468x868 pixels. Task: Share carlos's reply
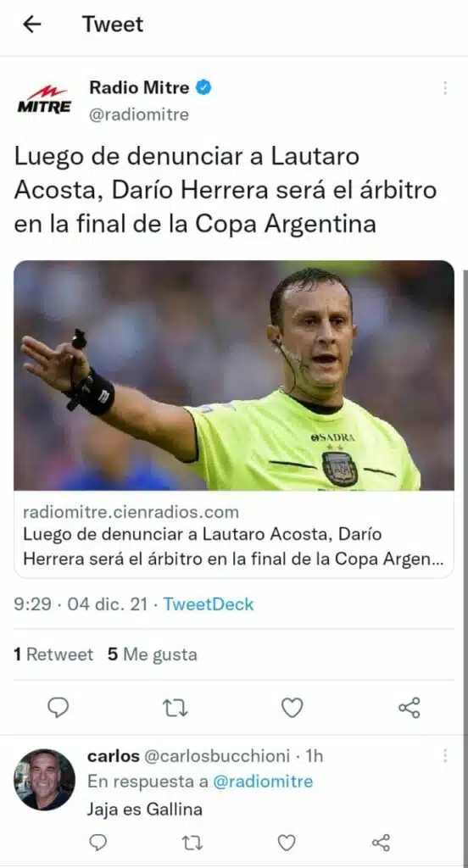tap(381, 843)
